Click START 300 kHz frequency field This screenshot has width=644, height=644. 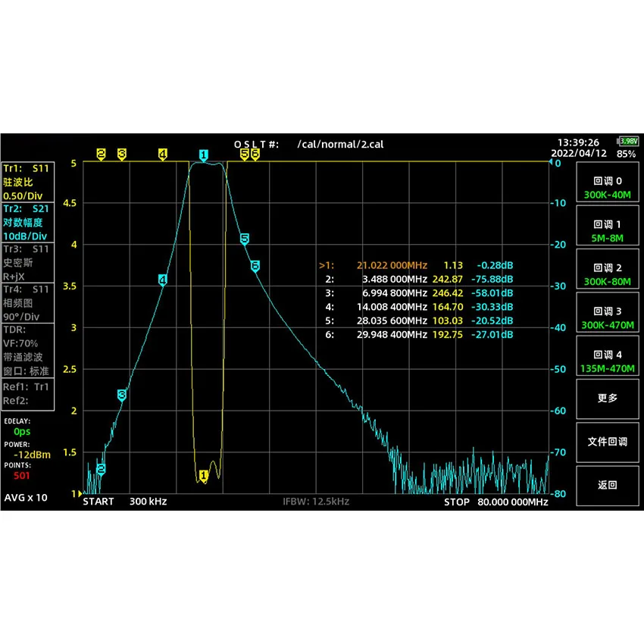125,502
